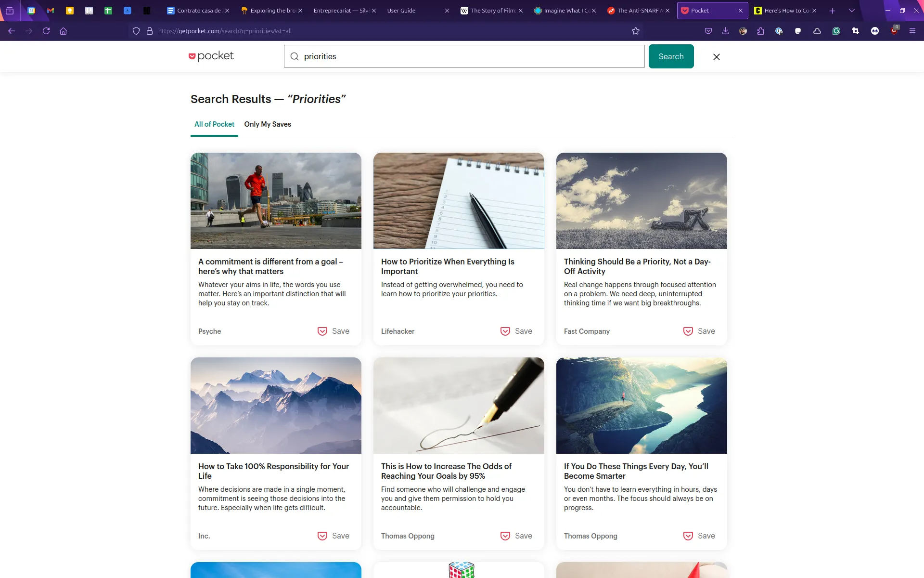Save the Lifehacker prioritize article
924x578 pixels.
coord(516,331)
